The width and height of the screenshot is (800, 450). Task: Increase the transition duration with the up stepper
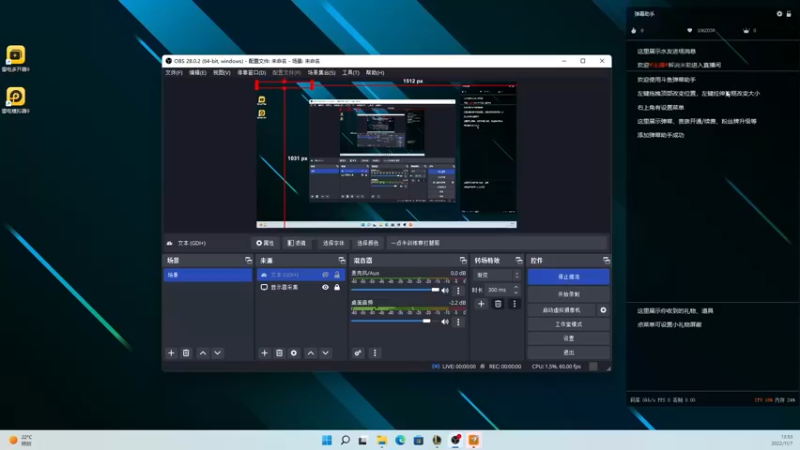(516, 287)
